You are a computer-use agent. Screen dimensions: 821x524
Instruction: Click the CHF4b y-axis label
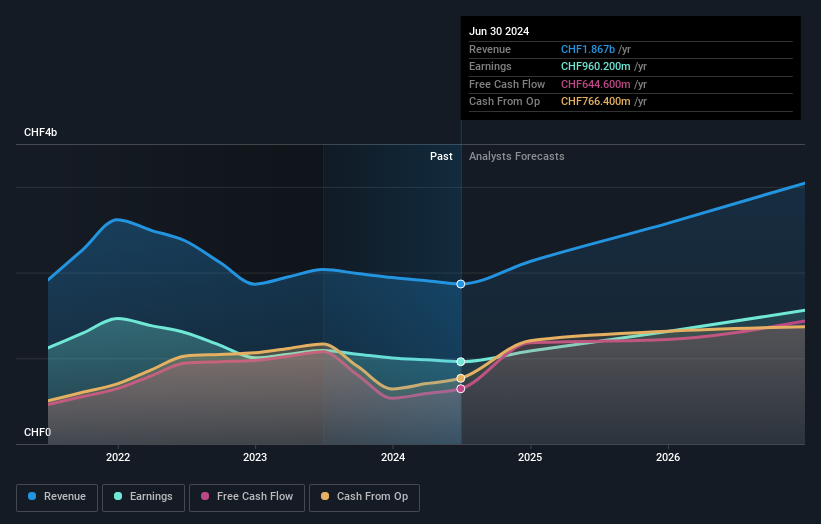point(40,132)
